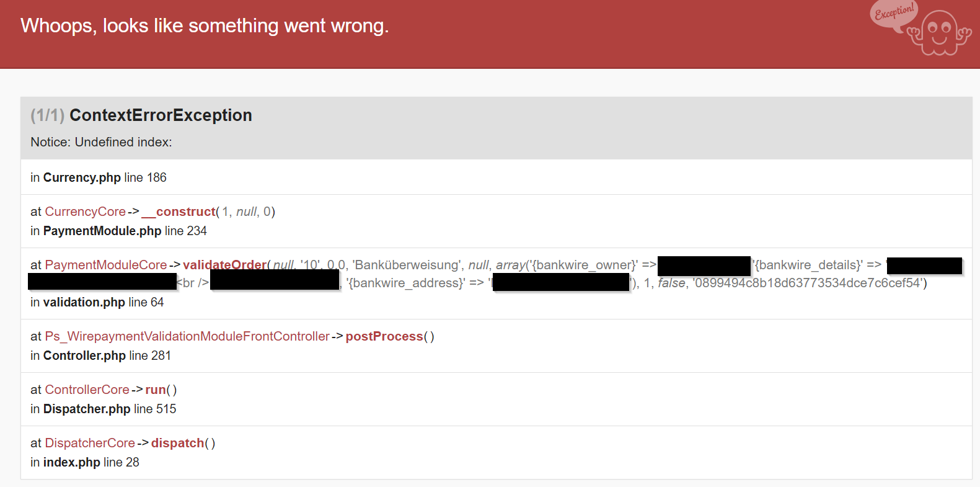This screenshot has height=487, width=980.
Task: Click the dispatch method name
Action: point(177,443)
